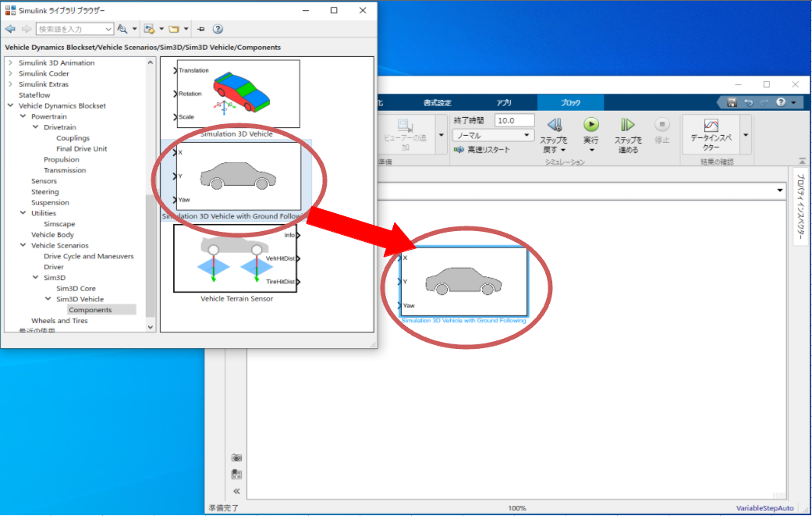
Task: Select Sim3D Core in the library tree
Action: click(x=76, y=289)
